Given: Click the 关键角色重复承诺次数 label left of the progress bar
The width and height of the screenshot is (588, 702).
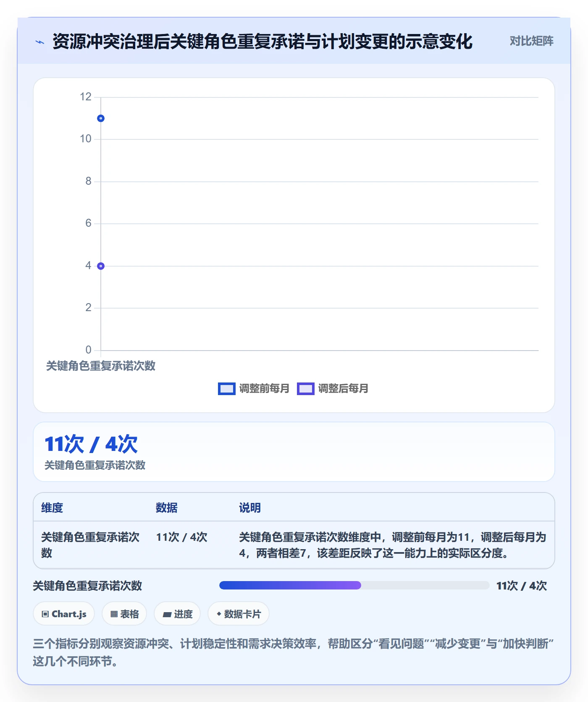Looking at the screenshot, I should pyautogui.click(x=87, y=586).
